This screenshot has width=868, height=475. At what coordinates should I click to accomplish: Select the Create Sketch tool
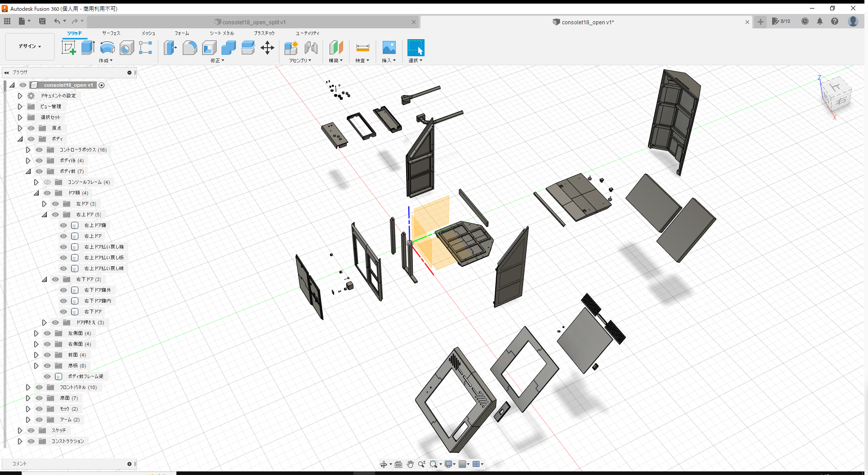[x=68, y=47]
